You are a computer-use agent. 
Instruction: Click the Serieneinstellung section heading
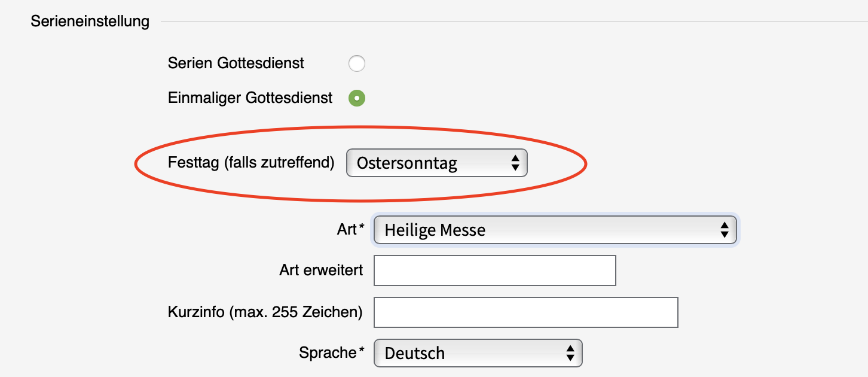(90, 22)
